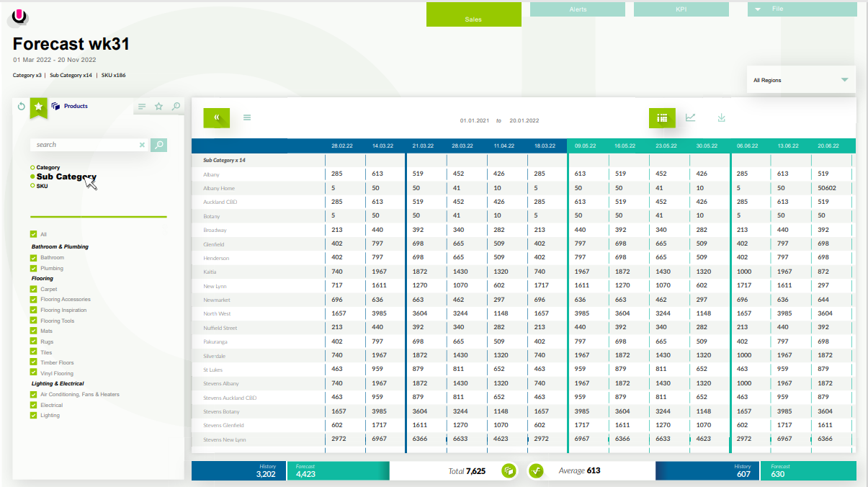868x487 pixels.
Task: Open the File dropdown menu
Action: click(802, 9)
